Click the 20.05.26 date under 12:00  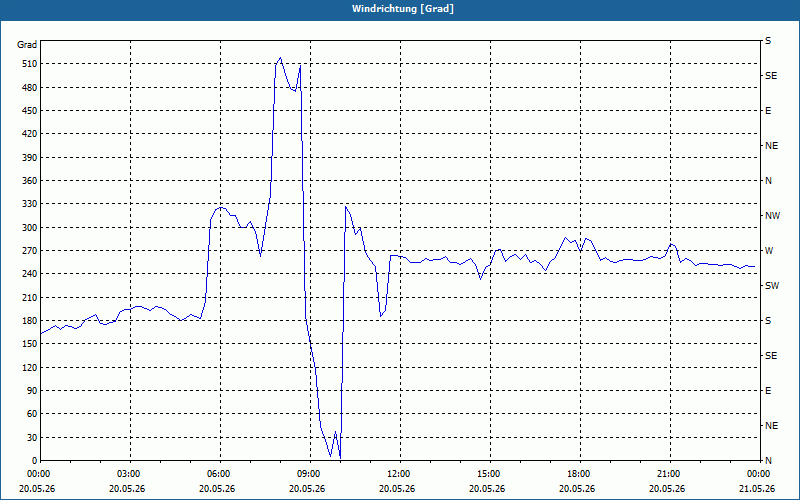(397, 489)
